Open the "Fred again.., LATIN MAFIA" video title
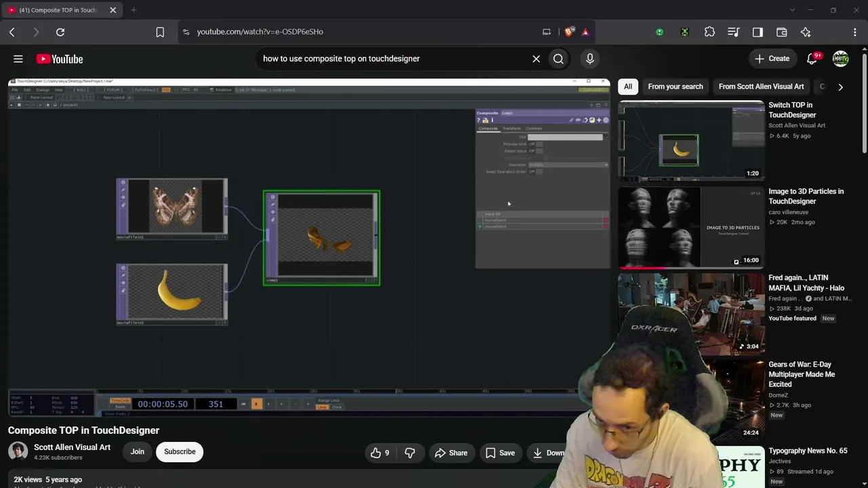Screen dimensions: 868x488 [x=806, y=283]
